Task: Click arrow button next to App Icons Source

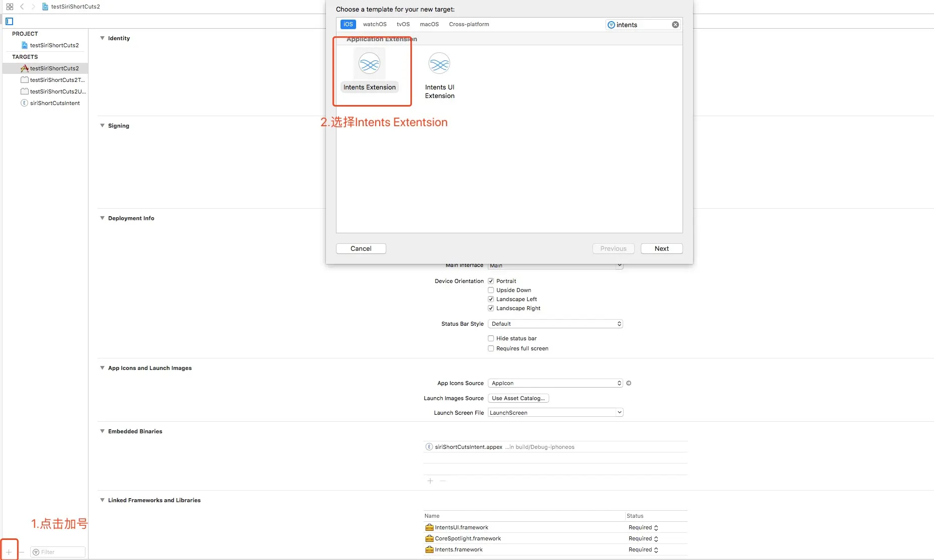Action: (x=629, y=383)
